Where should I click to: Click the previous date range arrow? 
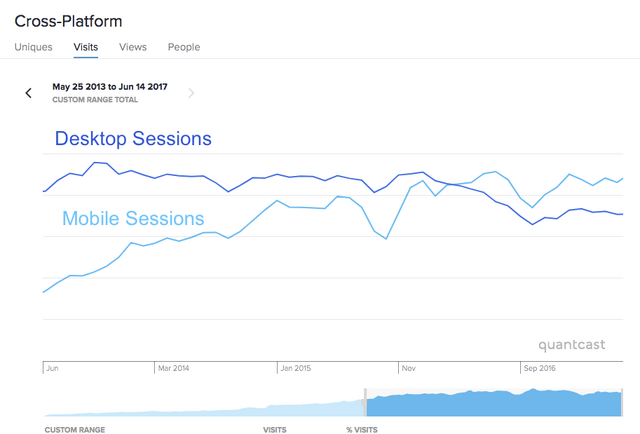(x=28, y=93)
